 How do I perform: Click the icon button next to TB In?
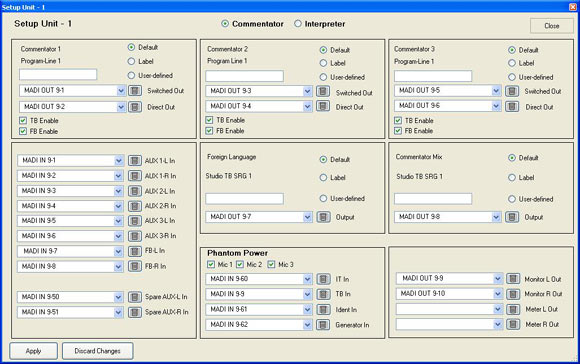tap(323, 294)
